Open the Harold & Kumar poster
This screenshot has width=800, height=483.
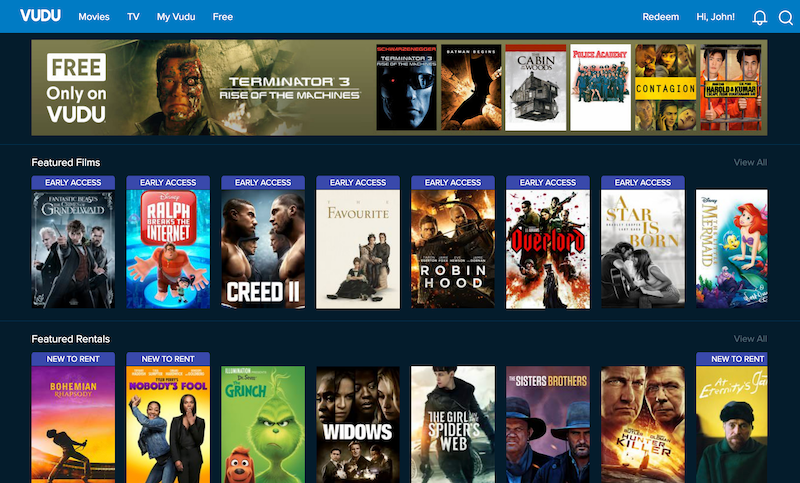coord(731,87)
